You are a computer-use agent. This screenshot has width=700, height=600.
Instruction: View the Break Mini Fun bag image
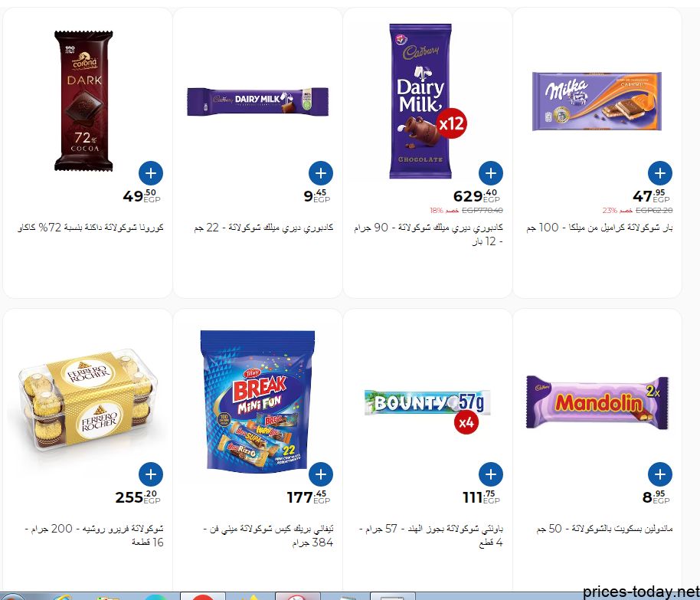coord(257,401)
